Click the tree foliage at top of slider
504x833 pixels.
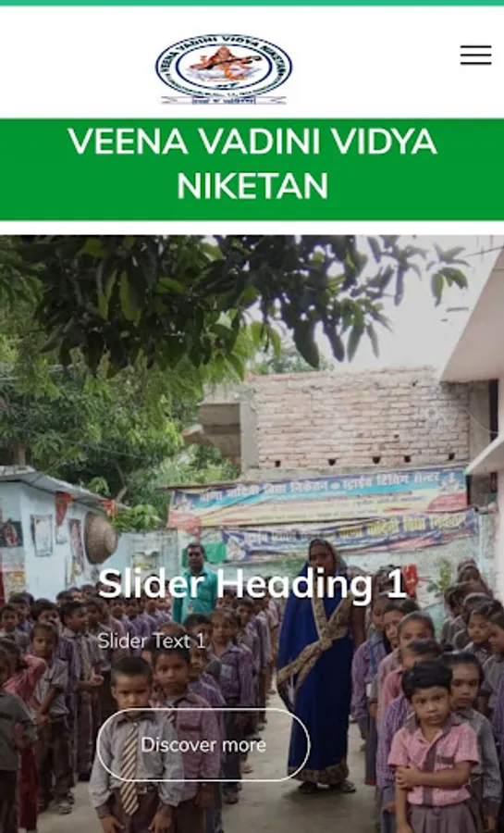(x=212, y=297)
